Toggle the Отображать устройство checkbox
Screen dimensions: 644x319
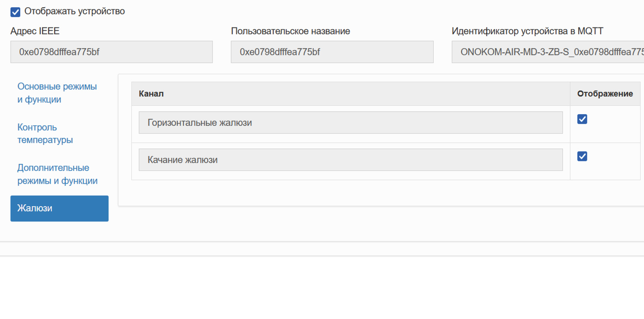click(15, 12)
